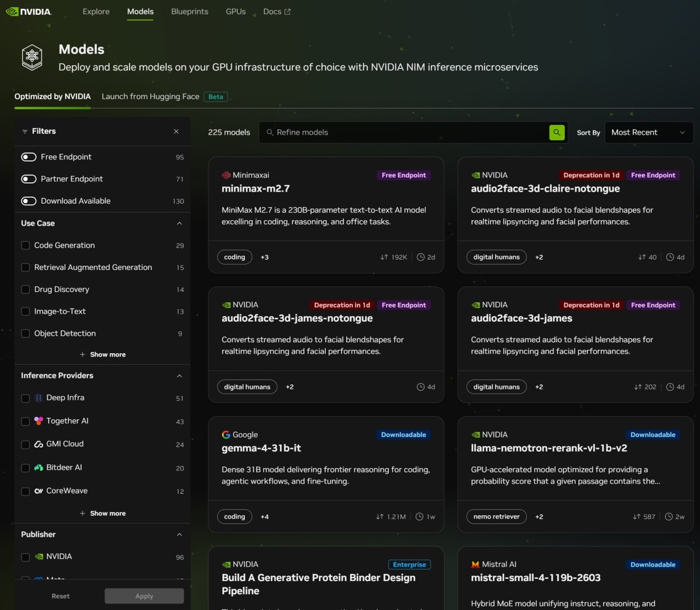Viewport: 700px width, 610px height.
Task: Toggle the Download Available switch
Action: tap(29, 201)
